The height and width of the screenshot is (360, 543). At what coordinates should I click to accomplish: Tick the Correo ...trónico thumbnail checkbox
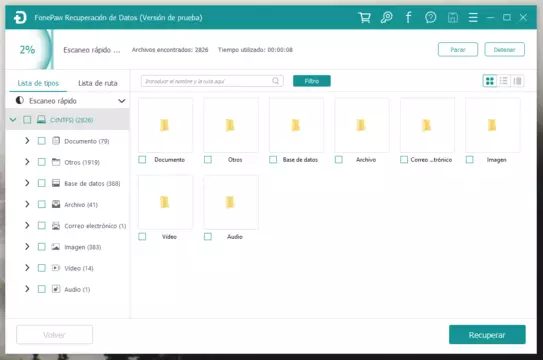(x=404, y=160)
